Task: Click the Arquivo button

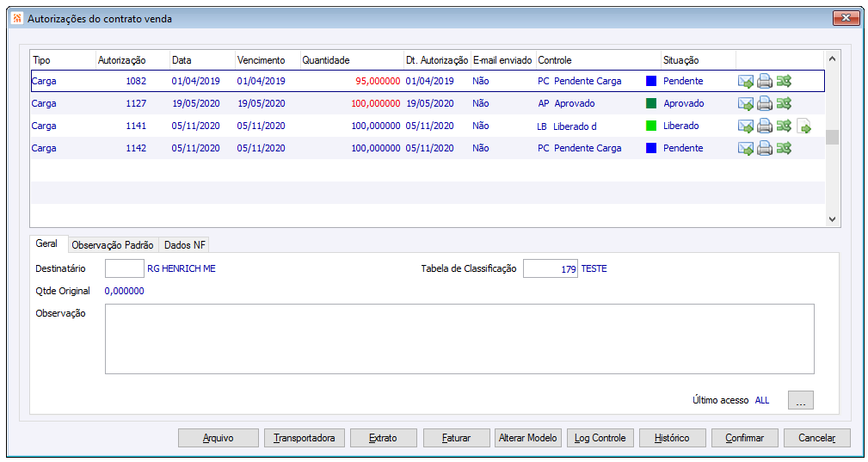Action: tap(219, 438)
